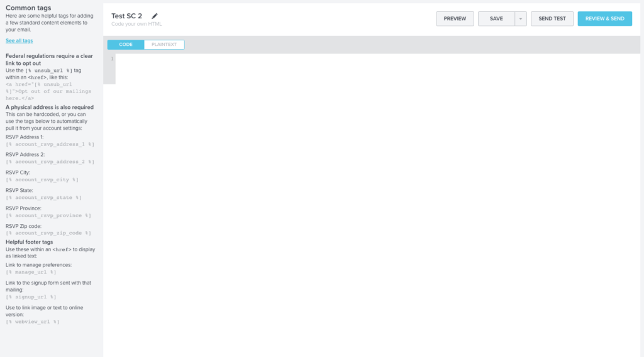Click the account_rsvp_province tag snippet
The height and width of the screenshot is (357, 644).
(48, 215)
